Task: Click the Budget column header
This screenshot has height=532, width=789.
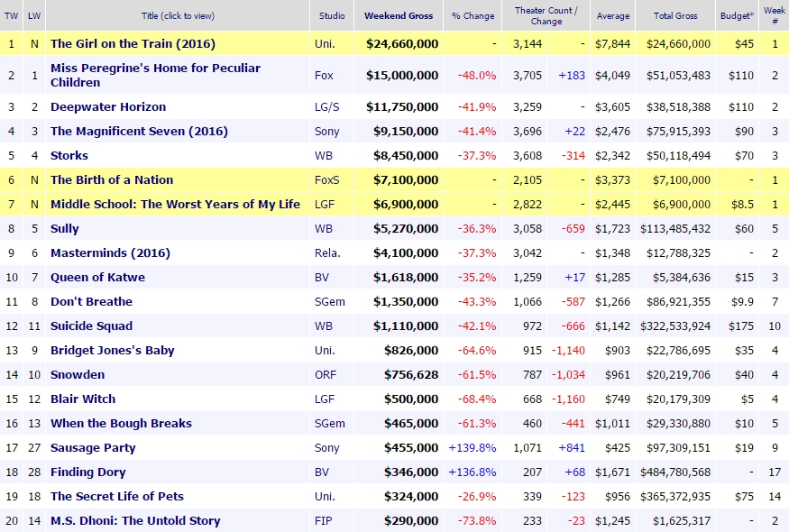Action: [x=738, y=15]
